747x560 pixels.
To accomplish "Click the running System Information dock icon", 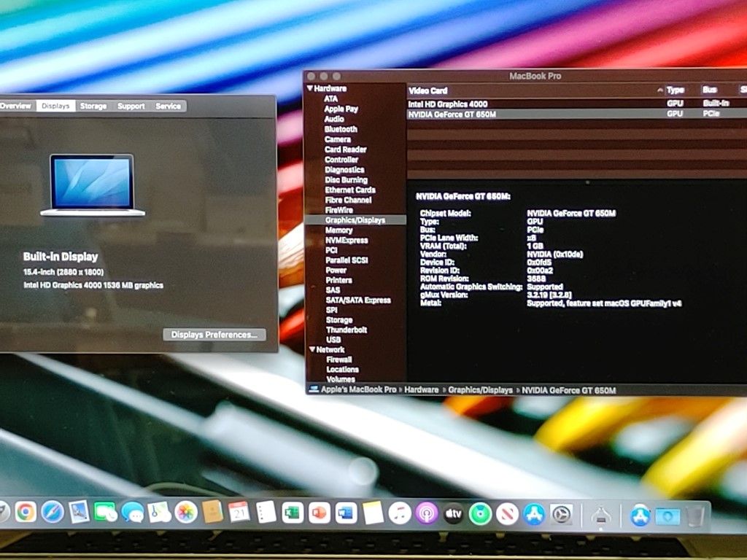I will [601, 516].
